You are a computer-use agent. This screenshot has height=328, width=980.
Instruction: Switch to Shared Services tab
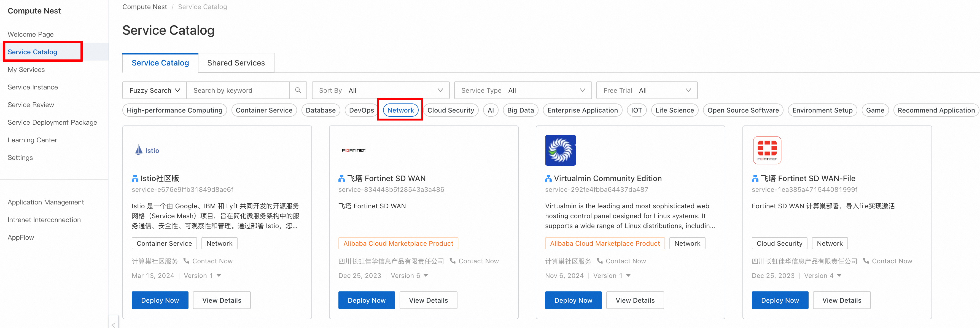[236, 63]
